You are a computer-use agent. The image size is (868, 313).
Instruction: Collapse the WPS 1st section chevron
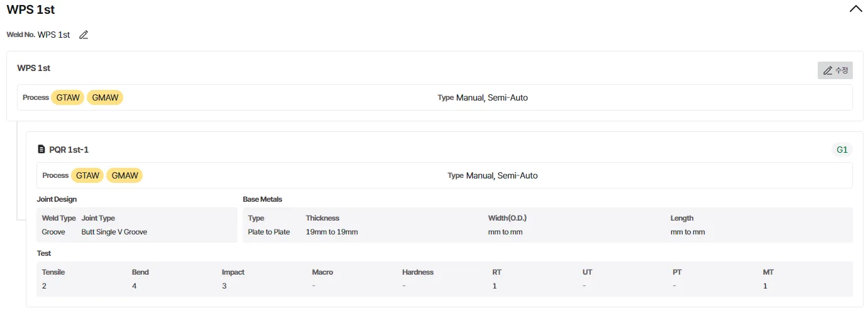[855, 9]
